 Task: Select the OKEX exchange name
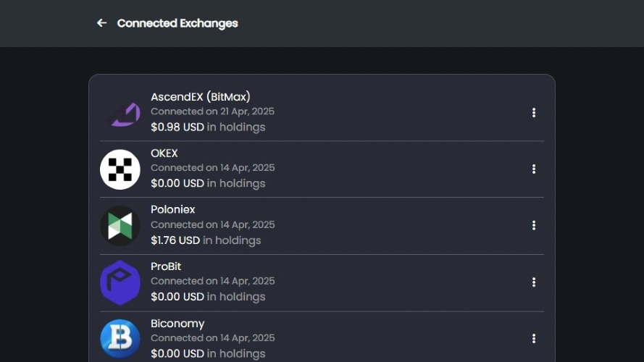[x=164, y=153]
